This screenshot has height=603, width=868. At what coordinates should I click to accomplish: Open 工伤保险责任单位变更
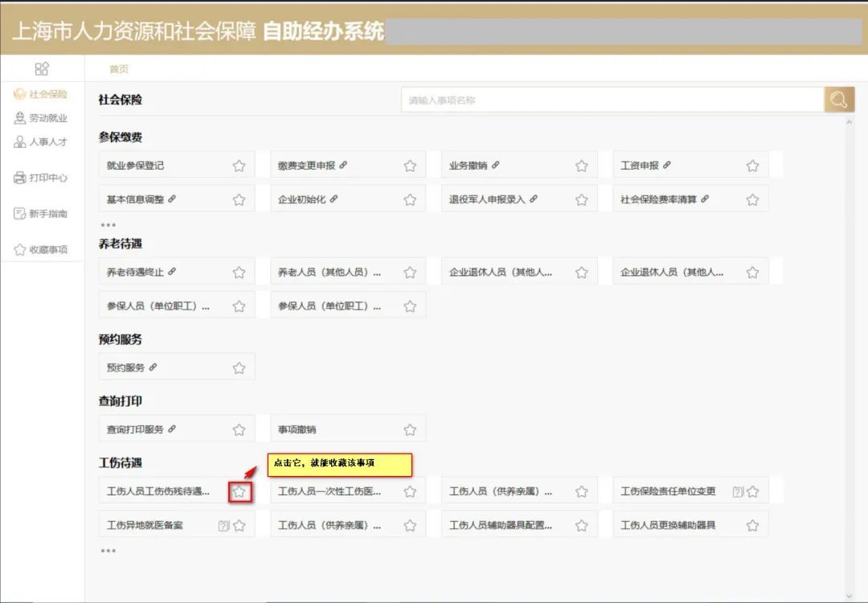tap(690, 491)
